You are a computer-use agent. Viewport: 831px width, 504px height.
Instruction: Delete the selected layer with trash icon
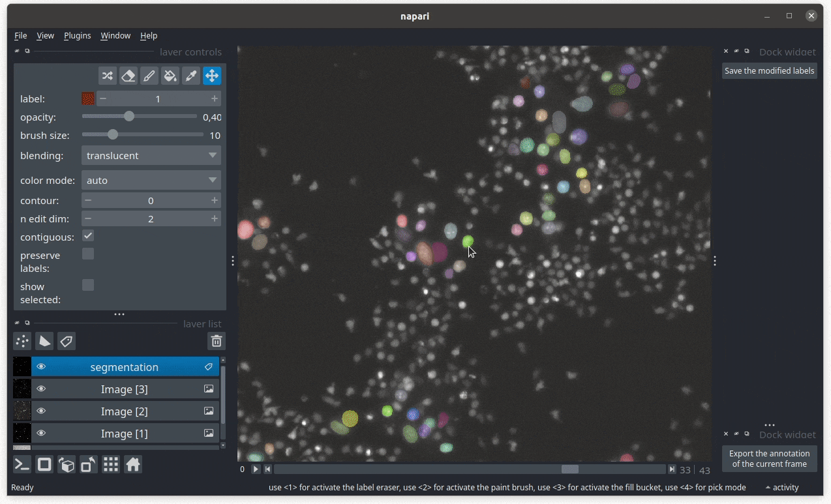[217, 341]
